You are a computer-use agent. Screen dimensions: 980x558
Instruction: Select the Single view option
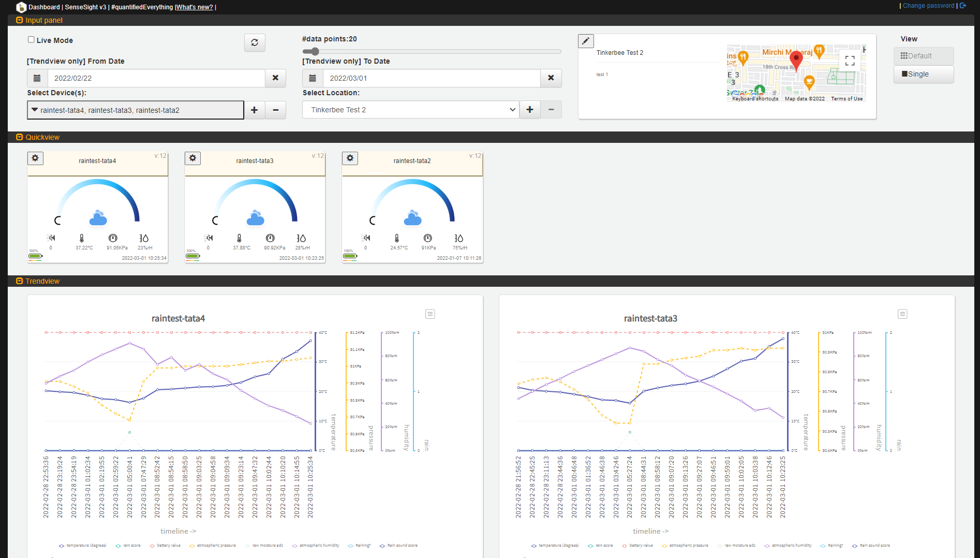[923, 74]
